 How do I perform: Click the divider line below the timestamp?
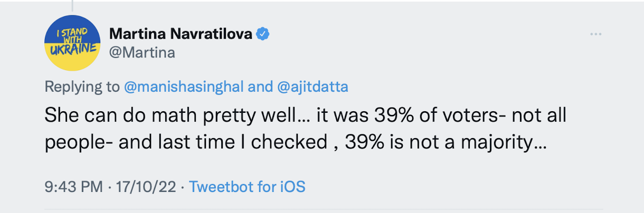point(322,210)
